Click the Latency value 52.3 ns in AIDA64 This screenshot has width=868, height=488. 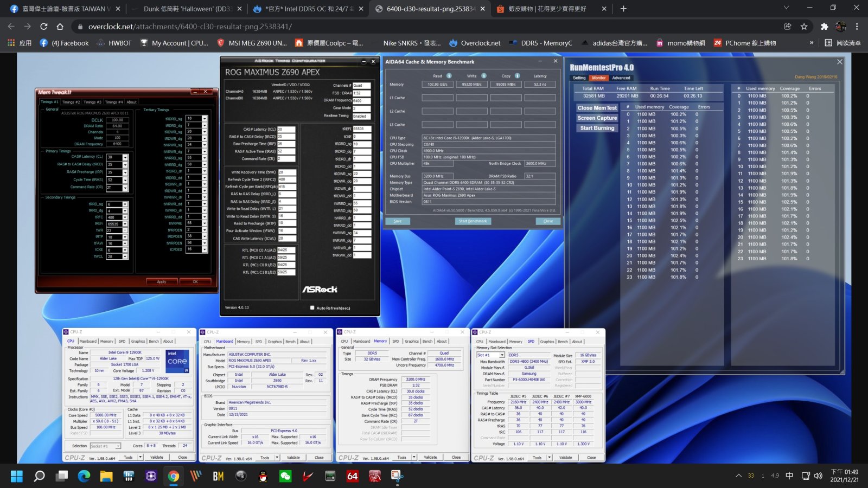540,84
